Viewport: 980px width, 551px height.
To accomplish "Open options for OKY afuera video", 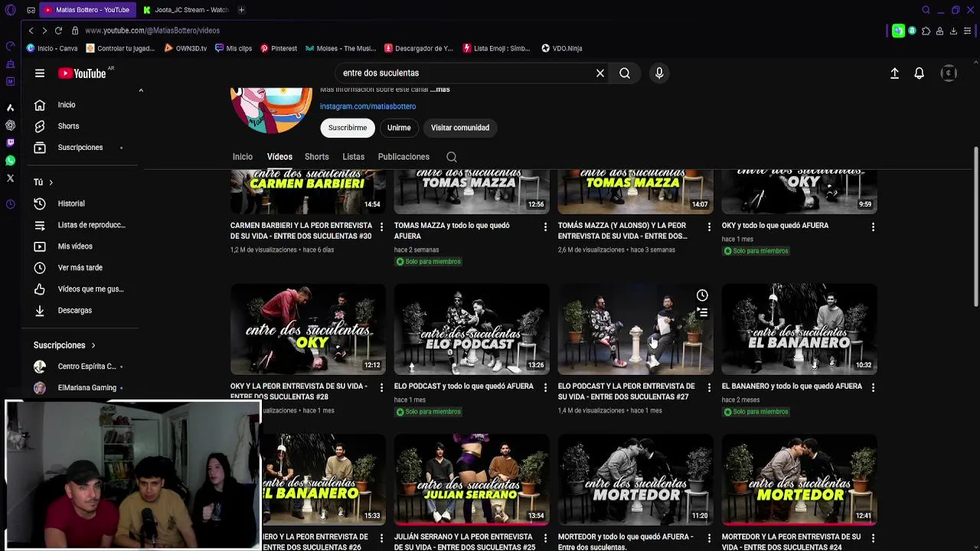I will tap(873, 227).
